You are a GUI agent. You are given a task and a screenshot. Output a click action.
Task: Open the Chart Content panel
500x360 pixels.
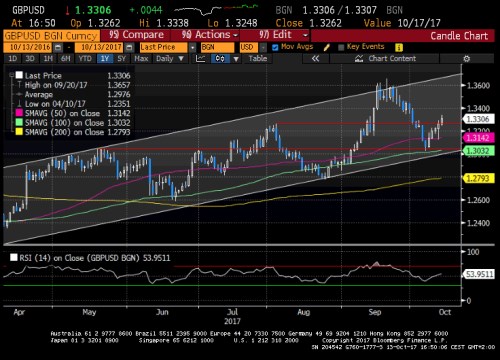[x=385, y=59]
